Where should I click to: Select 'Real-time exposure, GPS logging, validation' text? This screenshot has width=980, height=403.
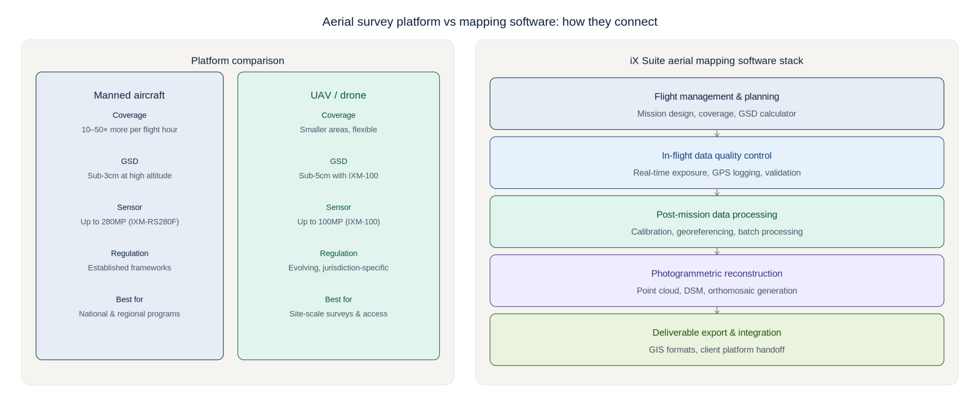click(716, 173)
